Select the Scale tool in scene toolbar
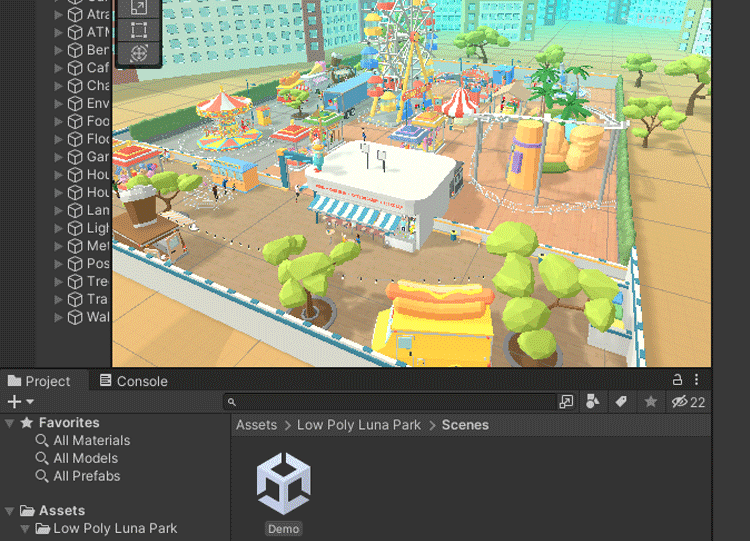This screenshot has width=750, height=556. point(139,7)
